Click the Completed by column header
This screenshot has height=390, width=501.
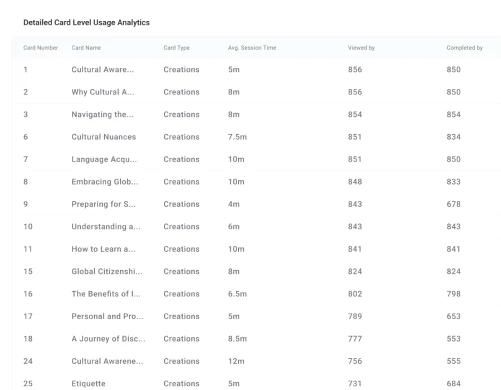465,48
